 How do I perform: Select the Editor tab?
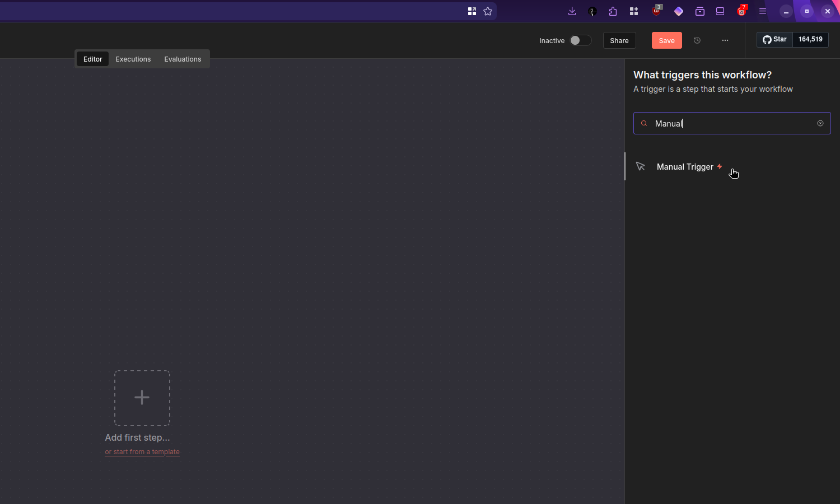click(92, 59)
